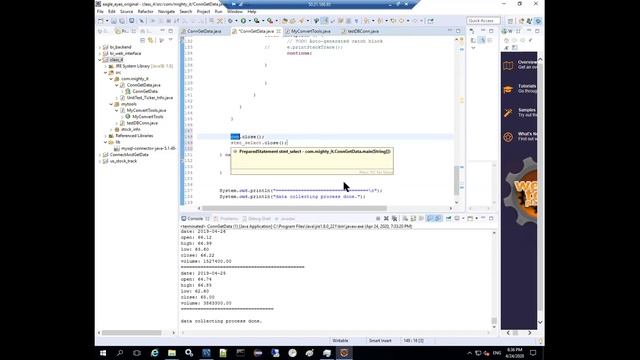Screen dimensions: 640x360
Task: Open the Window menu
Action: click(x=235, y=12)
